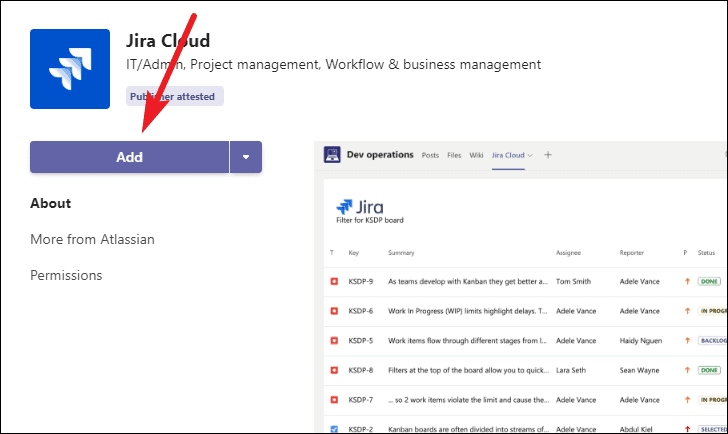The width and height of the screenshot is (728, 434).
Task: Click the Status column header
Action: pyautogui.click(x=706, y=253)
